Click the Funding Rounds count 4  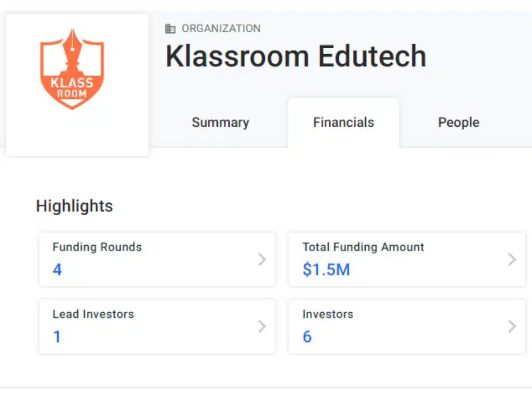pyautogui.click(x=57, y=270)
